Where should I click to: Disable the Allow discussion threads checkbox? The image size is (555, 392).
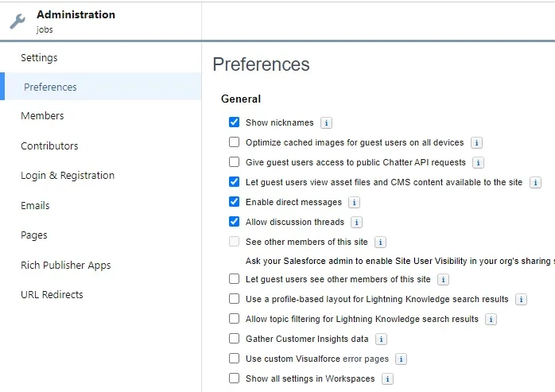(234, 222)
